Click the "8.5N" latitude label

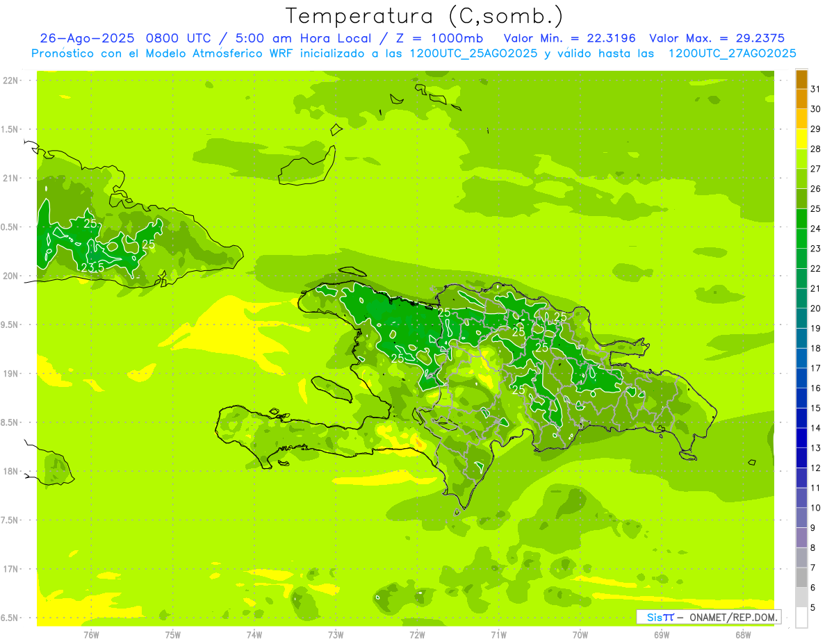[10, 422]
